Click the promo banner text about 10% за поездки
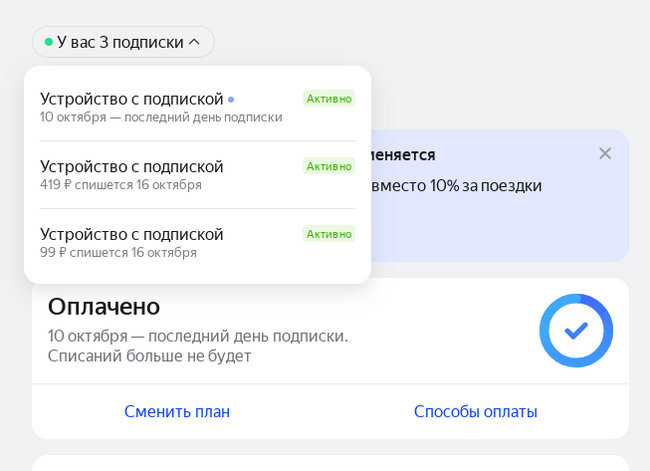The width and height of the screenshot is (650, 471). point(456,185)
